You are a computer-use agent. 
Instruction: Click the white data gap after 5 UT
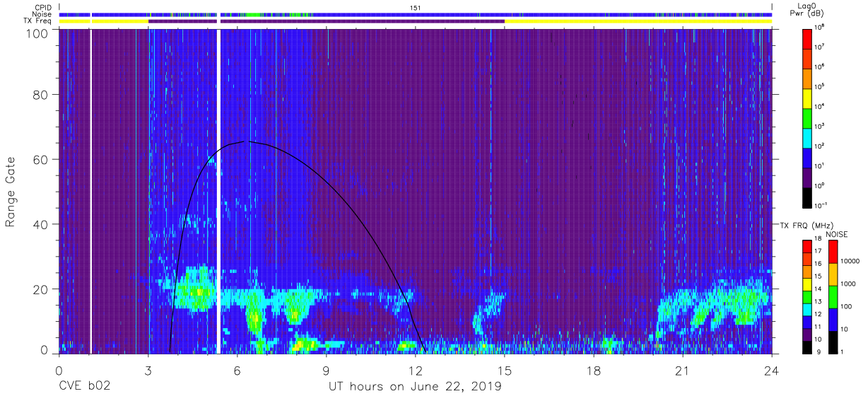pos(218,191)
